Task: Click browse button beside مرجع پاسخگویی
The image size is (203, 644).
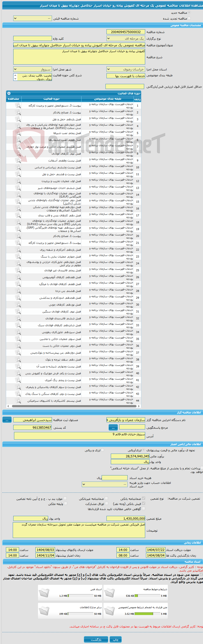Action: (x=113, y=428)
